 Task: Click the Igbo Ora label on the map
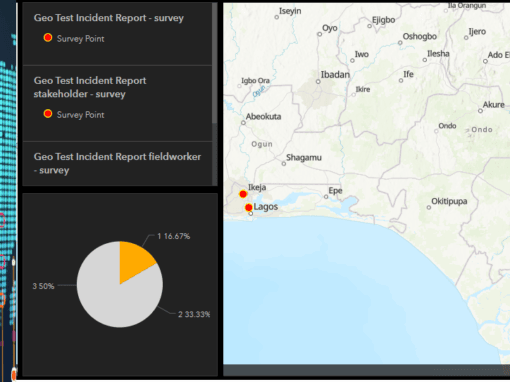tap(255, 81)
